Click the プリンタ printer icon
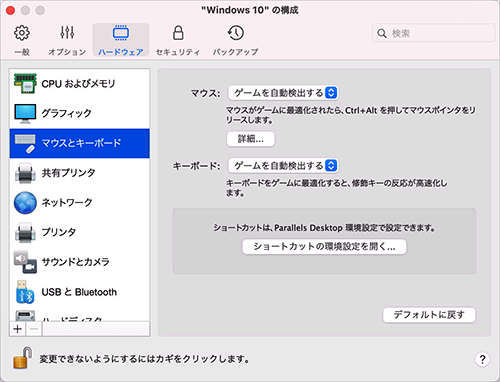 (x=25, y=232)
